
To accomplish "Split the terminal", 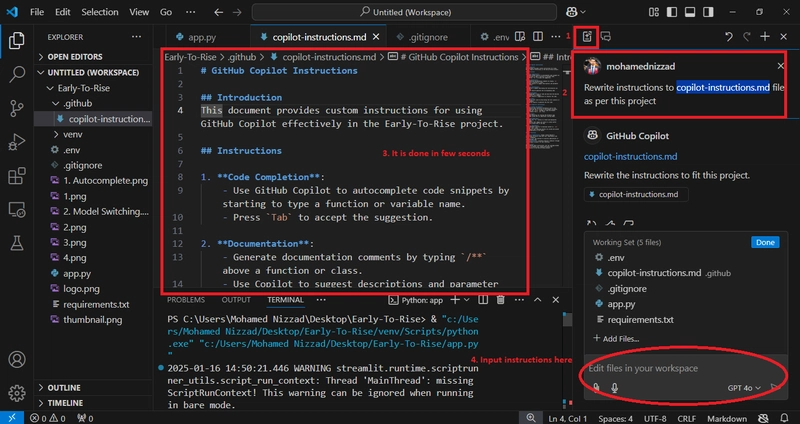I will click(x=483, y=300).
